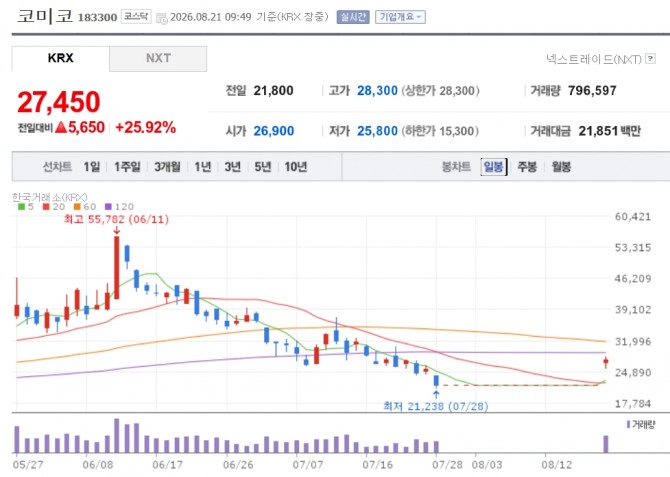Image resolution: width=670 pixels, height=477 pixels.
Task: Select the 주봉 weekly candle chart
Action: click(x=527, y=167)
